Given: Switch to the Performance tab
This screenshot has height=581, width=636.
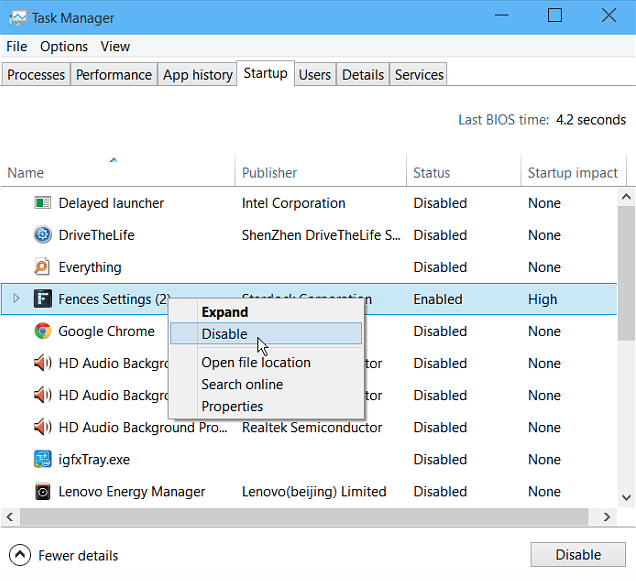Looking at the screenshot, I should (x=114, y=75).
